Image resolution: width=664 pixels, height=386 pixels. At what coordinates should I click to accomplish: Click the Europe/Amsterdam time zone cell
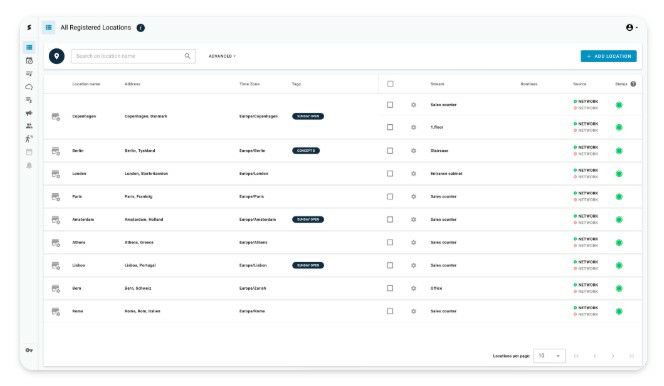click(257, 219)
